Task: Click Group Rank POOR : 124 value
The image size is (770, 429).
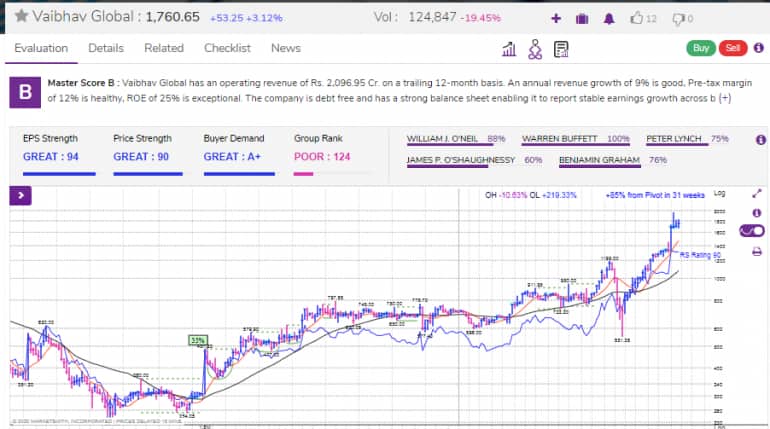Action: click(x=322, y=157)
